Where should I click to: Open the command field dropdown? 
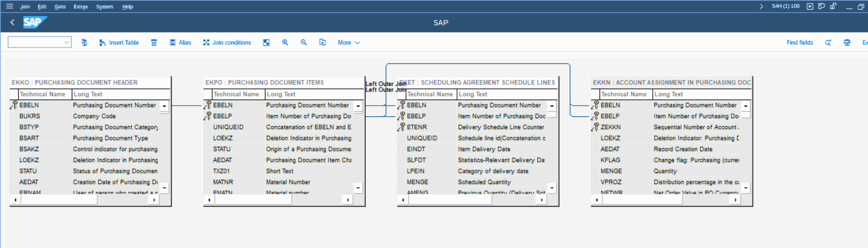pyautogui.click(x=66, y=42)
